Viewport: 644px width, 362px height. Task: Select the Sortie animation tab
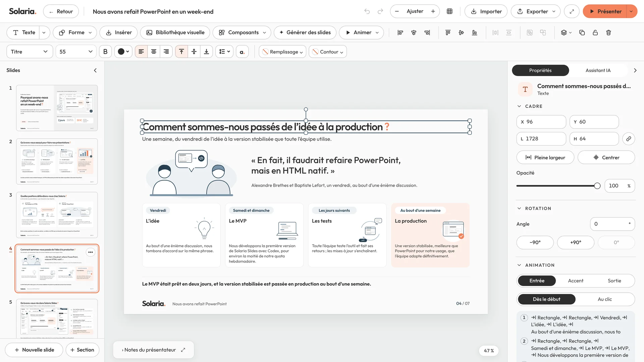pyautogui.click(x=614, y=281)
